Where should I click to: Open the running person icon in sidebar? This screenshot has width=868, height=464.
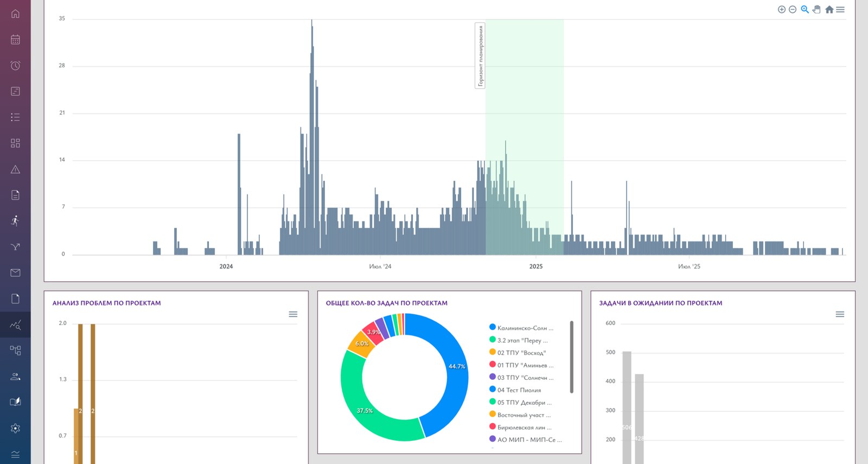point(15,221)
